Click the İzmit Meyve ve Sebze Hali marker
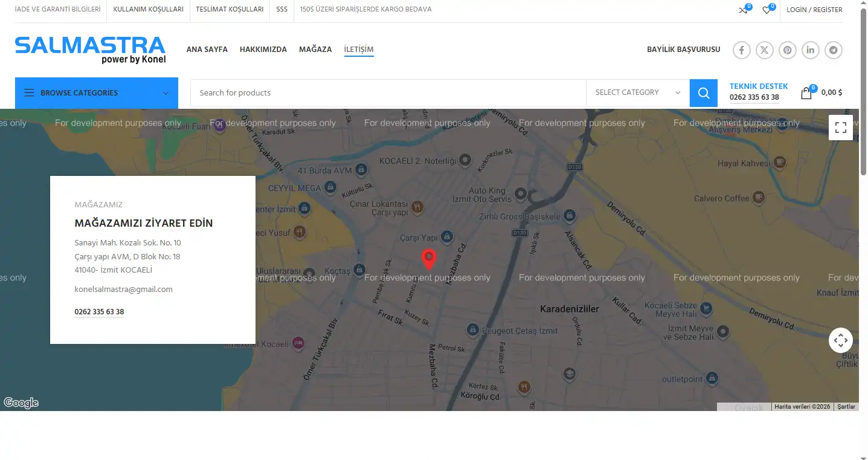Viewport: 868px width, 460px height. 722,331
